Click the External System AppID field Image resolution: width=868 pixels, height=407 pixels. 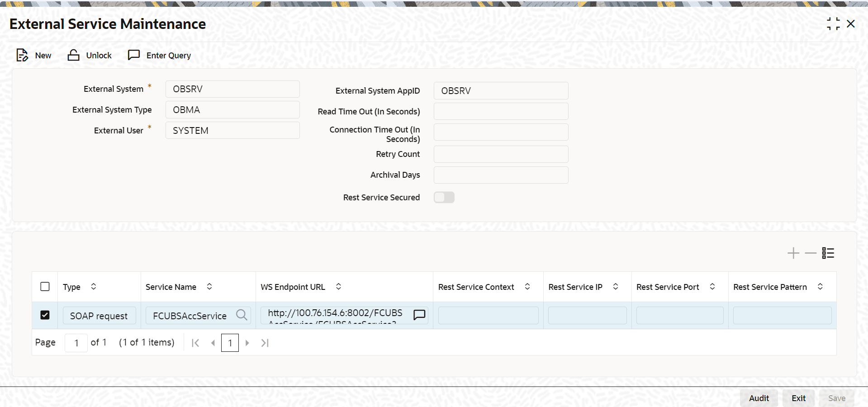click(501, 91)
